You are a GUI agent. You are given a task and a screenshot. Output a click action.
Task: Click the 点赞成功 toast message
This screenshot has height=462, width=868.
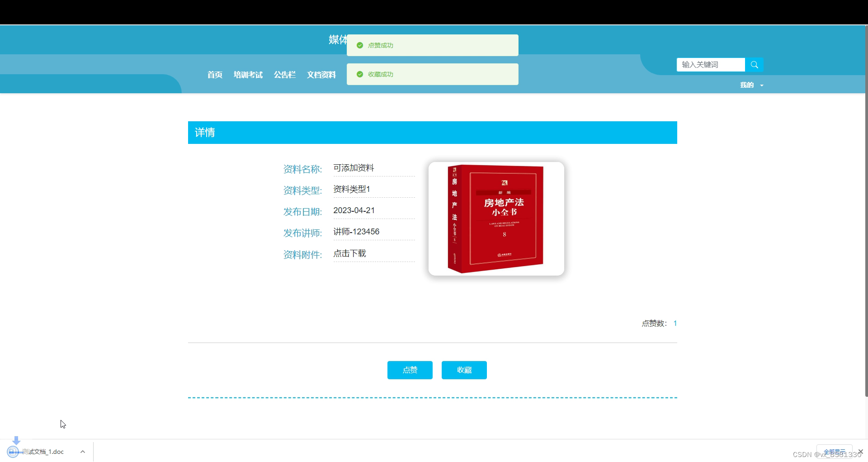pos(433,45)
